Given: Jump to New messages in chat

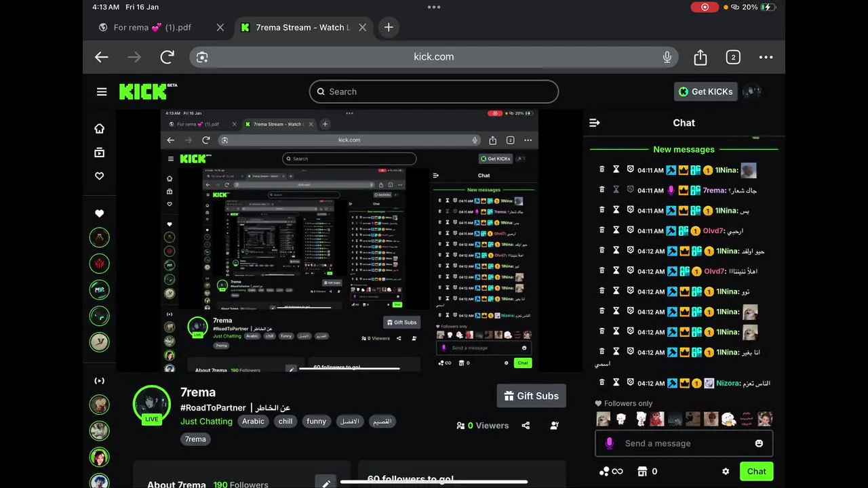Looking at the screenshot, I should (684, 149).
